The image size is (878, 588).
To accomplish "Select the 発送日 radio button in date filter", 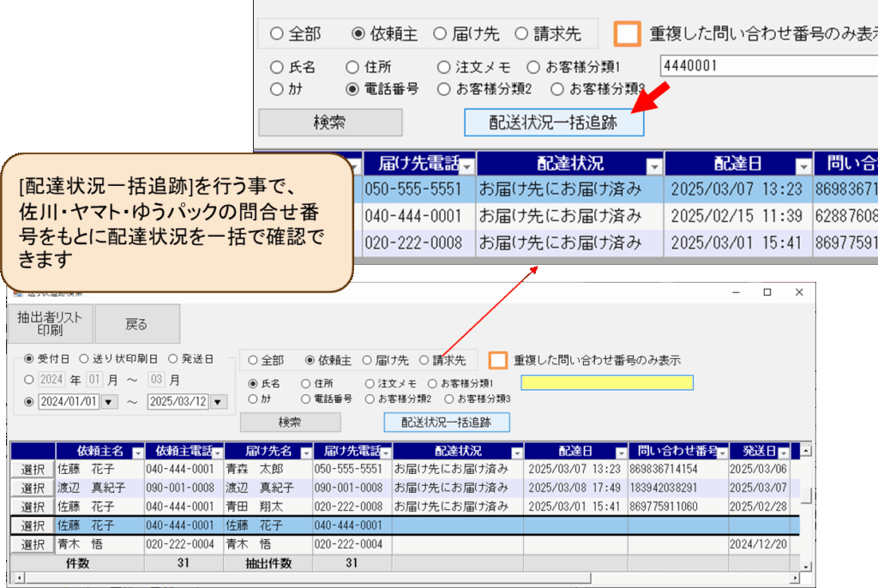I will click(173, 359).
